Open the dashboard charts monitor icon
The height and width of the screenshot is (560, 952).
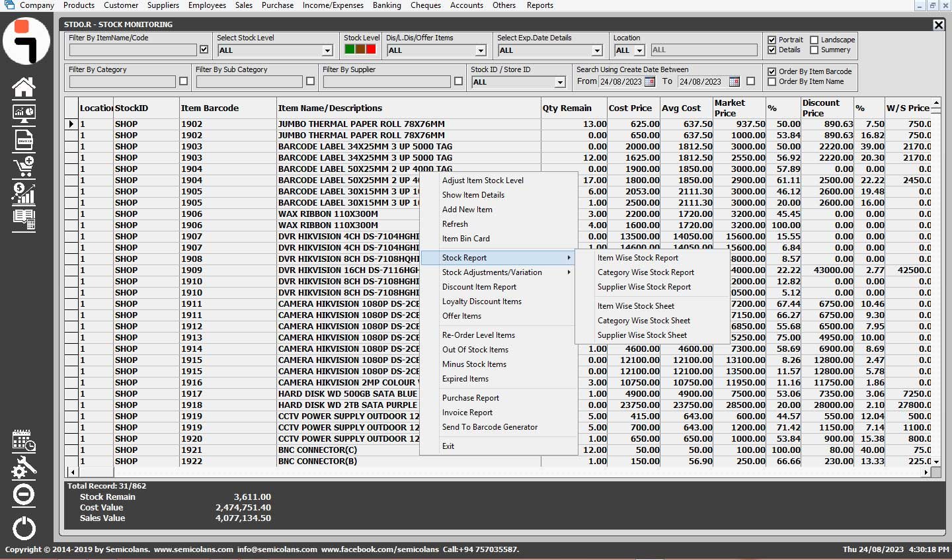(24, 113)
